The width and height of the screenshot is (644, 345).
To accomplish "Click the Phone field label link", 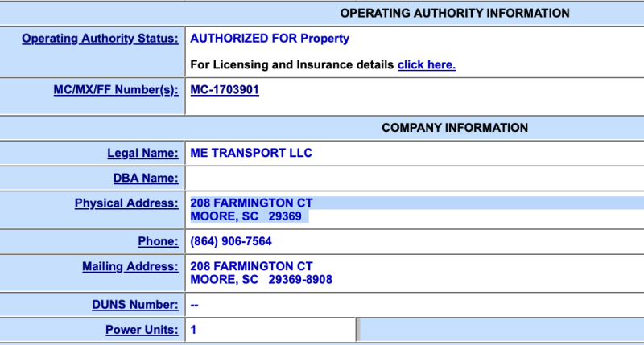I will 158,241.
